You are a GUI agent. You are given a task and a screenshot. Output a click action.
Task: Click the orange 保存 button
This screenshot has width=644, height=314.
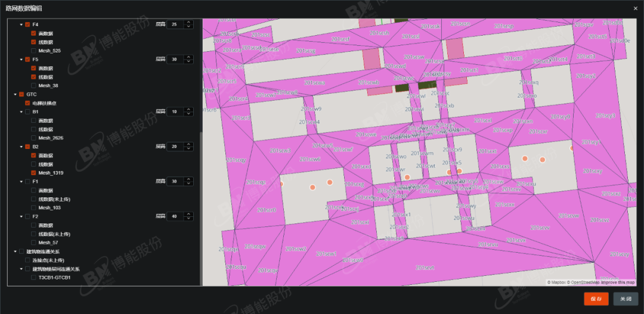point(596,299)
